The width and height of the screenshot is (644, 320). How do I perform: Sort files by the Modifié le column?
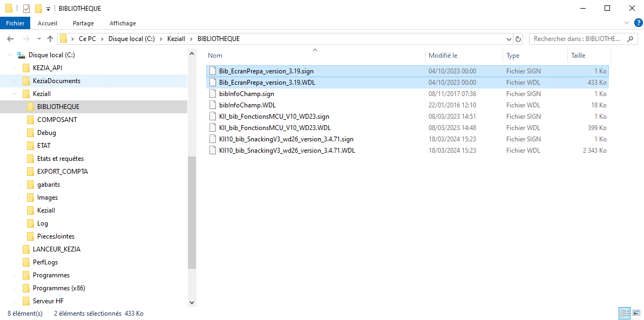tap(443, 56)
